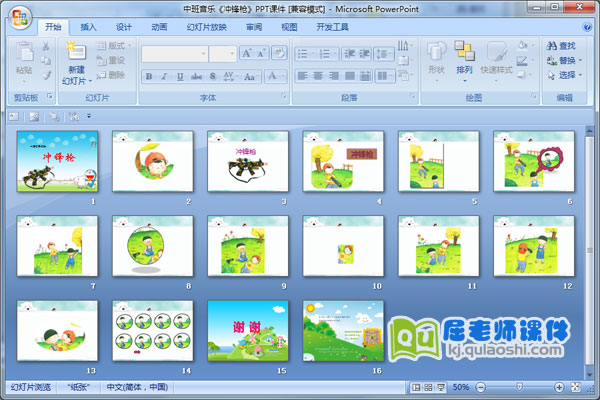Click the Slide Show status bar icon
Image resolution: width=600 pixels, height=400 pixels.
pos(441,387)
